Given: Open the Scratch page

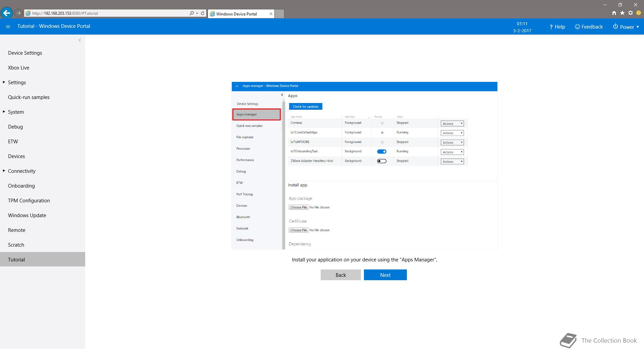Looking at the screenshot, I should click(x=43, y=245).
